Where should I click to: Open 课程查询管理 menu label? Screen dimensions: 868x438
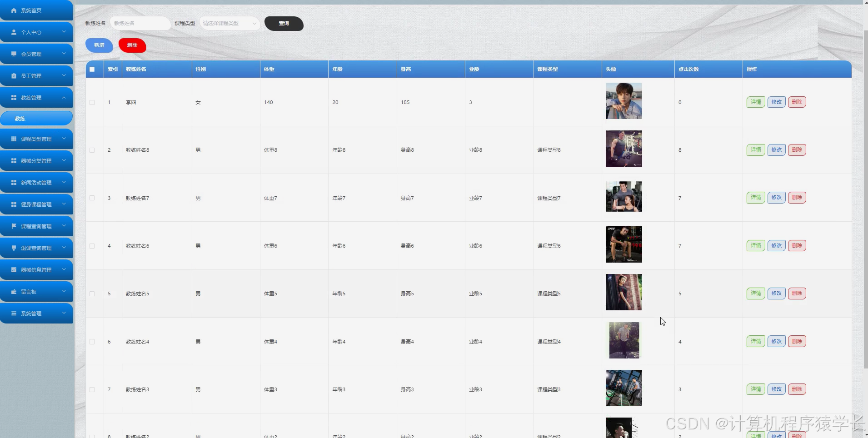36,226
